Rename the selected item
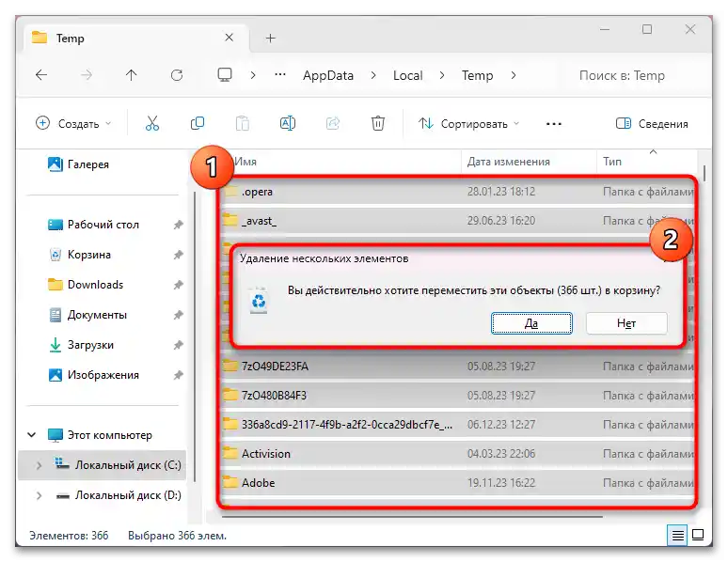 [x=288, y=123]
